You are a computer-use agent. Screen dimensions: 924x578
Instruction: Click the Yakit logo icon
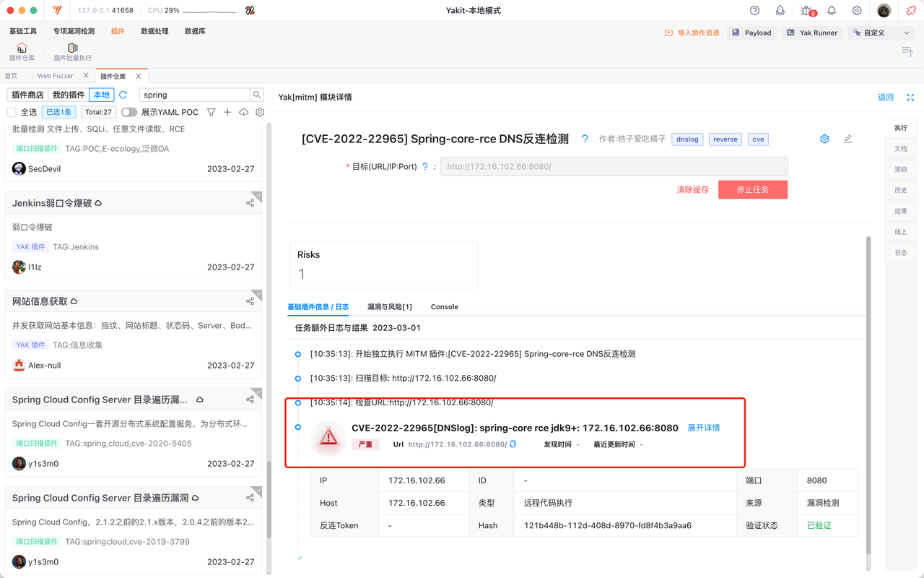tap(58, 11)
